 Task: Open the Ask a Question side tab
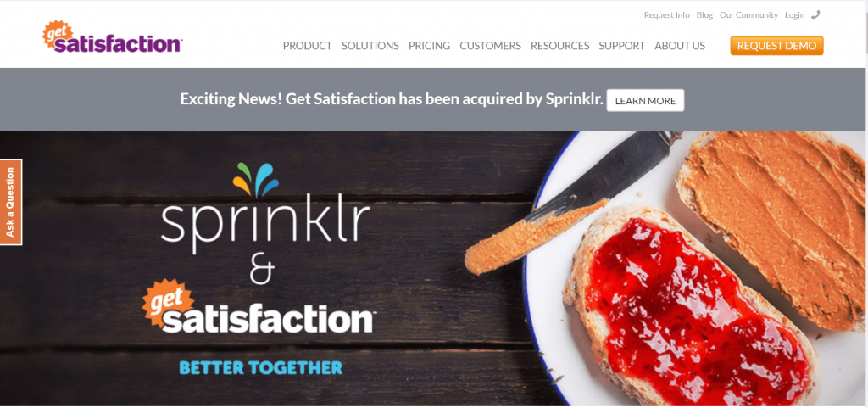click(11, 202)
